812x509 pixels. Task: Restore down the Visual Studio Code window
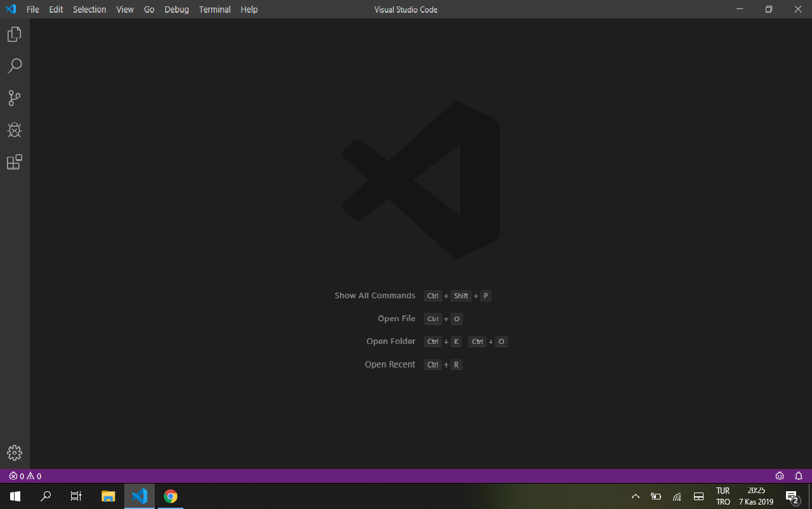tap(769, 10)
